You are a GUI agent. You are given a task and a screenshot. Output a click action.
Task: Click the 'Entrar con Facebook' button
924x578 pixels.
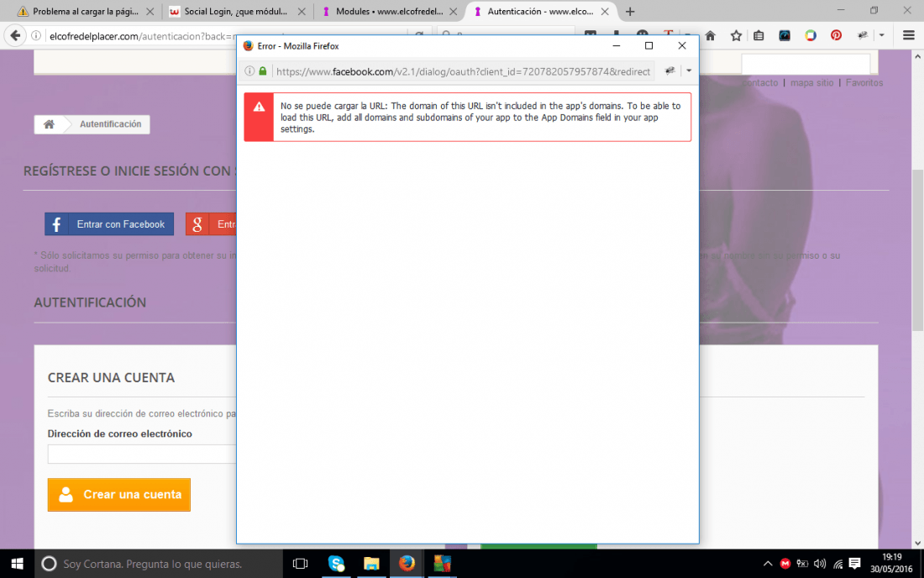[109, 224]
